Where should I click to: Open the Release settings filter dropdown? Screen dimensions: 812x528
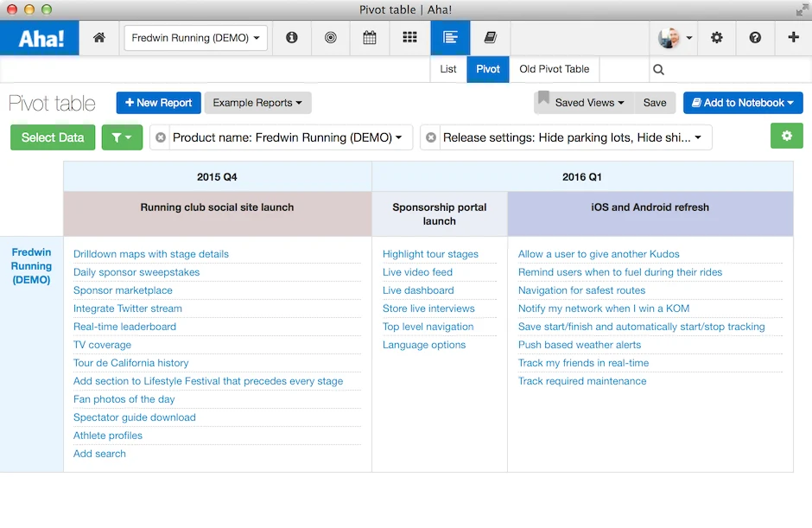click(x=572, y=137)
